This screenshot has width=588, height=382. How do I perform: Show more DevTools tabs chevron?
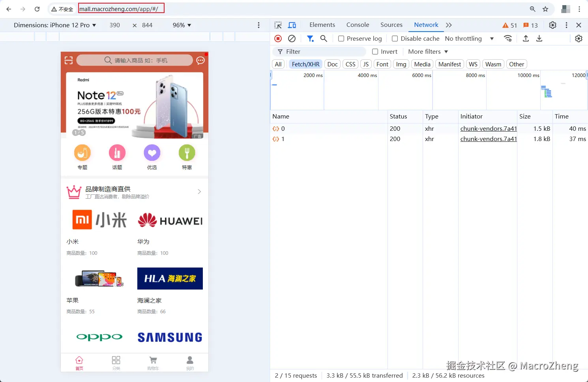click(x=449, y=25)
